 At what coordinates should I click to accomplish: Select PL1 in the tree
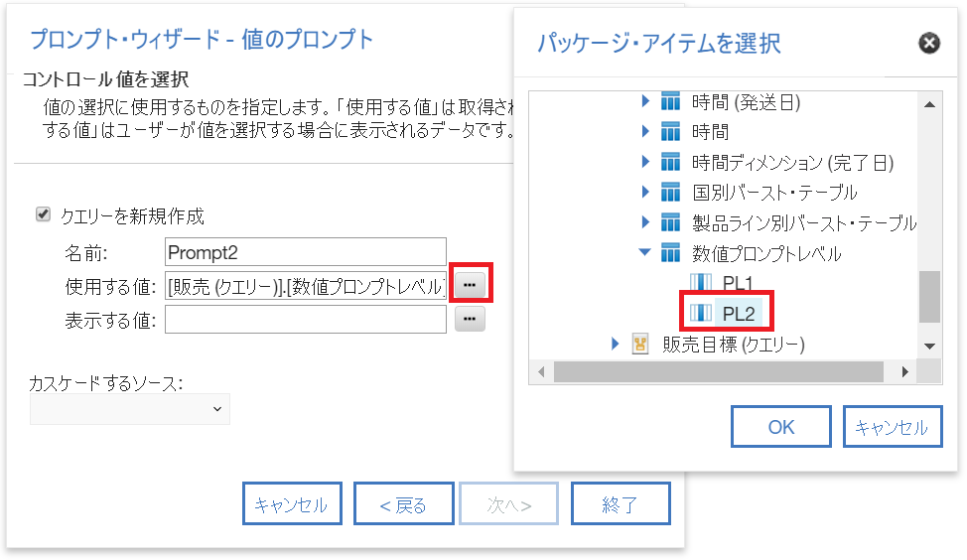point(738,283)
